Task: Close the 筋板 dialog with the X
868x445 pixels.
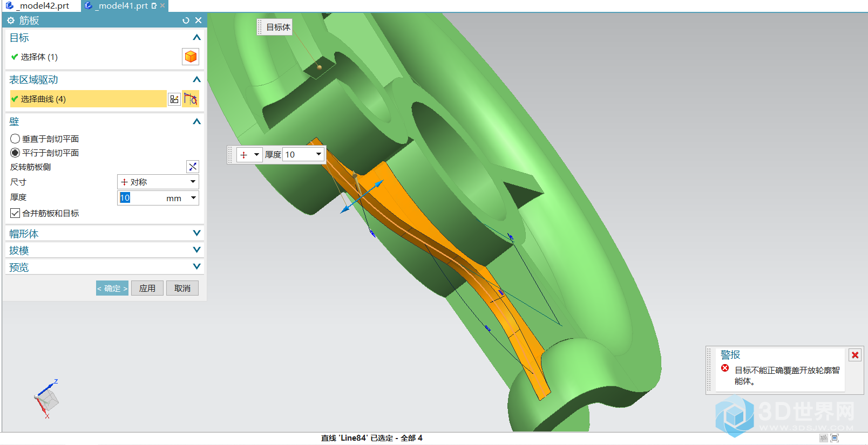Action: [198, 20]
